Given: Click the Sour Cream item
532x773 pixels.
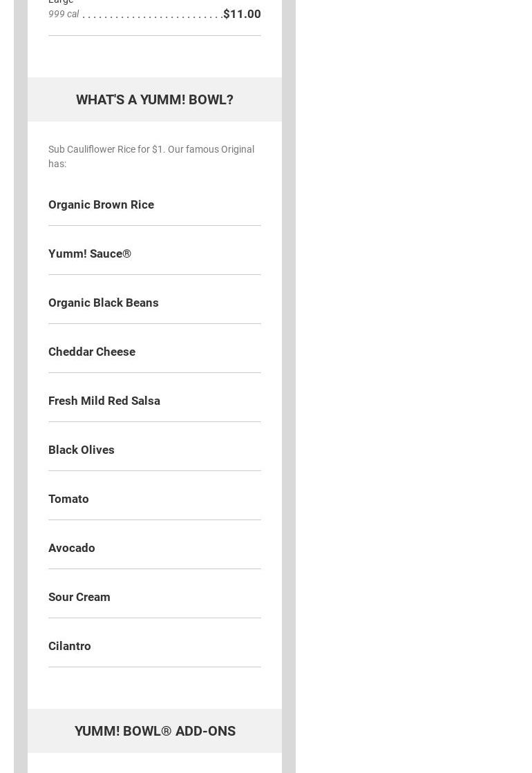Looking at the screenshot, I should click(x=79, y=597).
